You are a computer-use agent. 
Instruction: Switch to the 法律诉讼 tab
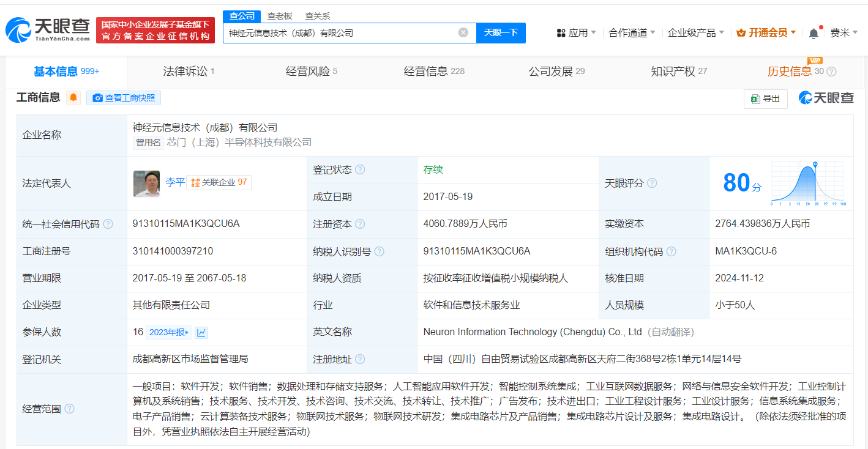tap(189, 72)
